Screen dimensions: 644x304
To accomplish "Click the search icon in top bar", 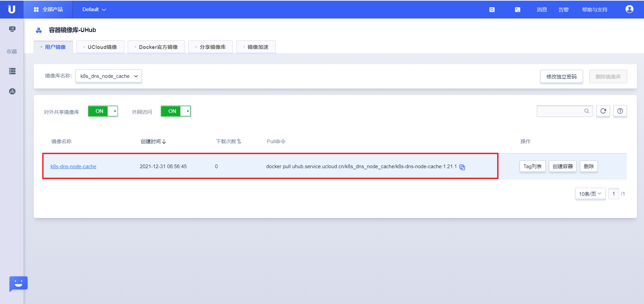I will point(492,10).
